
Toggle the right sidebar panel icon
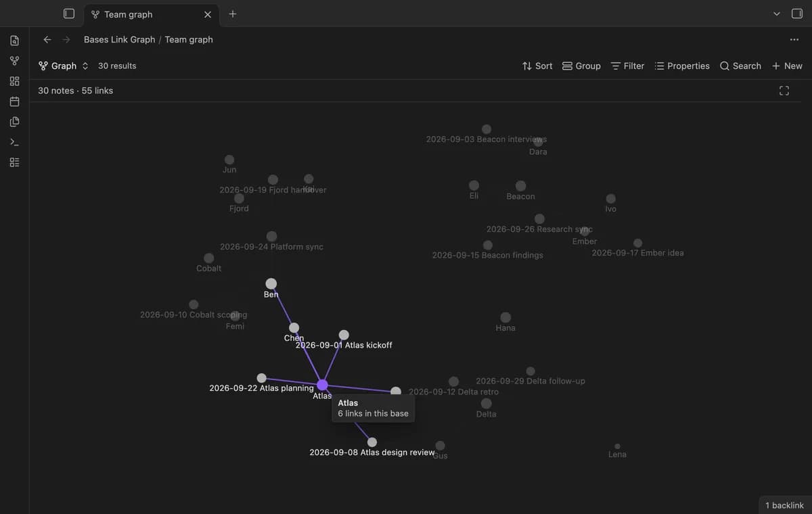point(796,14)
